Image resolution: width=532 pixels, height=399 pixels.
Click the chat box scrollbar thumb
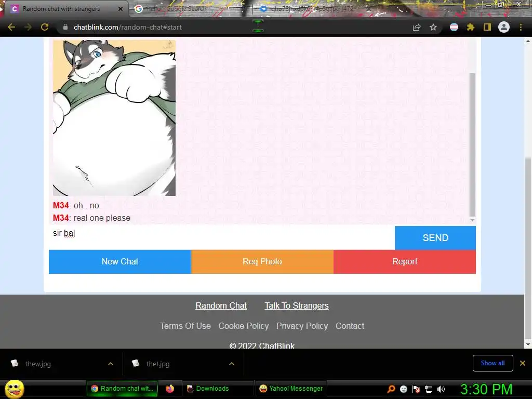click(472, 144)
